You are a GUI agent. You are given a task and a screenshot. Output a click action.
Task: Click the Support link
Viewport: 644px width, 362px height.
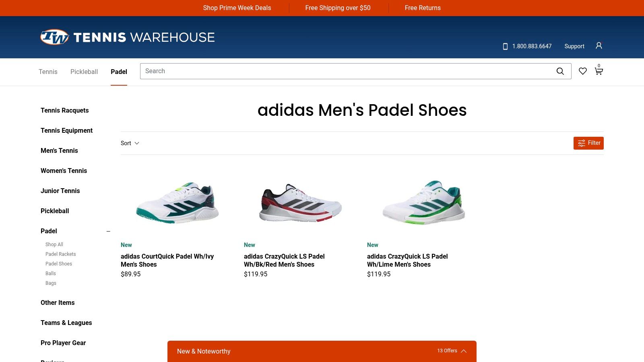click(x=574, y=46)
